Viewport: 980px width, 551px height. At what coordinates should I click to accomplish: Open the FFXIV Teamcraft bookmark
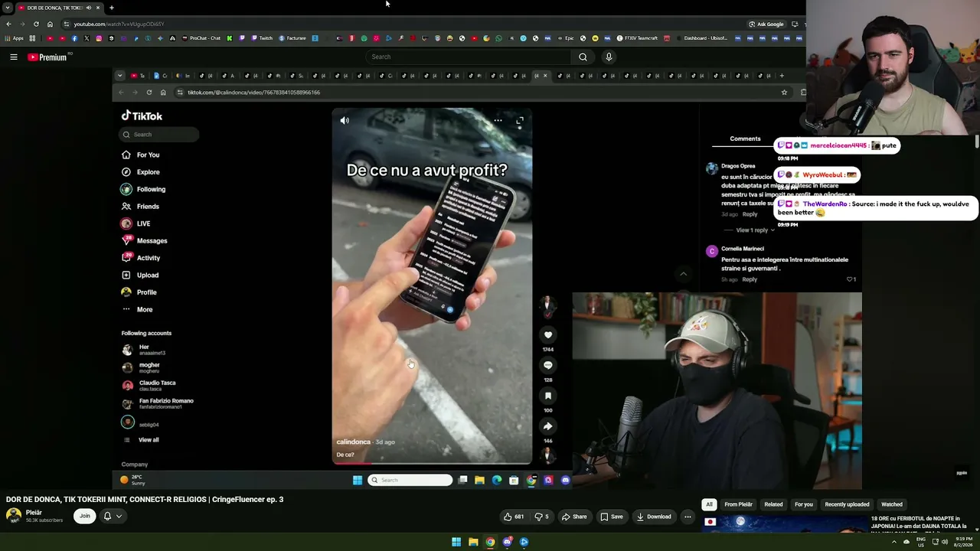(x=632, y=38)
